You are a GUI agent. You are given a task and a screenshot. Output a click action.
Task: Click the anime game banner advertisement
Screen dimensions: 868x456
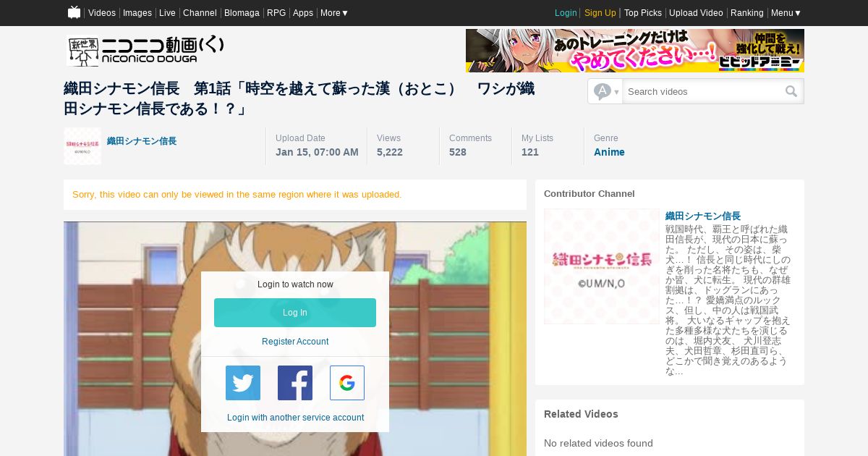[x=635, y=51]
